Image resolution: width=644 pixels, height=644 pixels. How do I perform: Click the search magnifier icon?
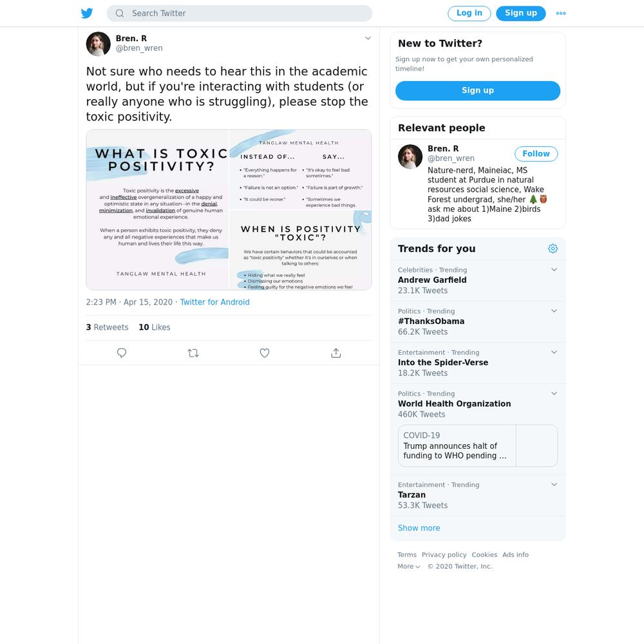(120, 13)
